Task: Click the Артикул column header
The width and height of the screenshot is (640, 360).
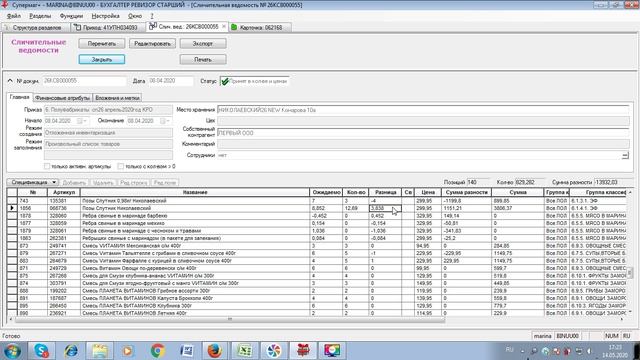Action: coord(64,192)
